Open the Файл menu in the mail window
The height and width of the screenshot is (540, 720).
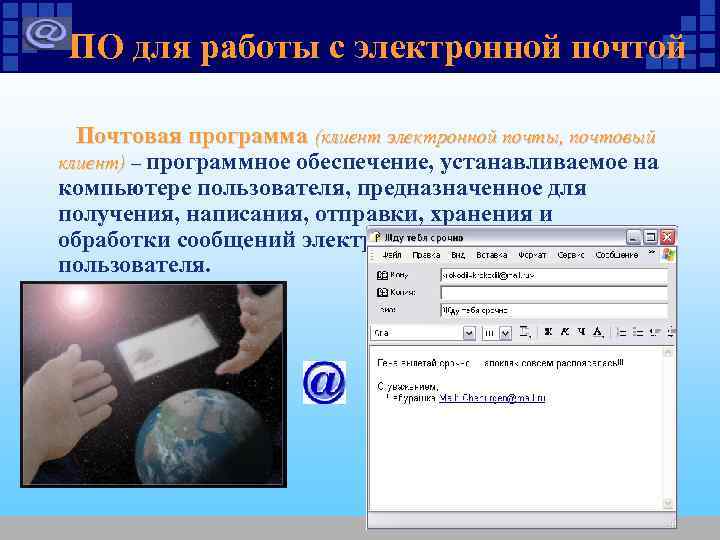(x=392, y=255)
